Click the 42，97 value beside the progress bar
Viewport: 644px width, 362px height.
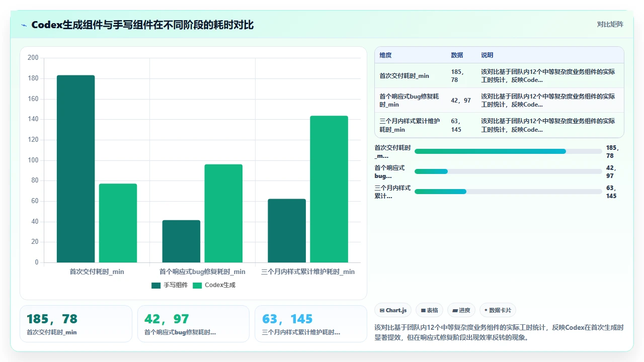pyautogui.click(x=611, y=172)
